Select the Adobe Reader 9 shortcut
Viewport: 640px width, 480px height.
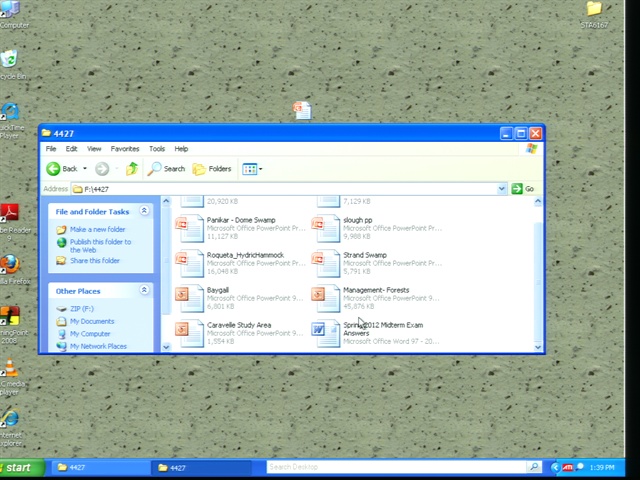(9, 213)
